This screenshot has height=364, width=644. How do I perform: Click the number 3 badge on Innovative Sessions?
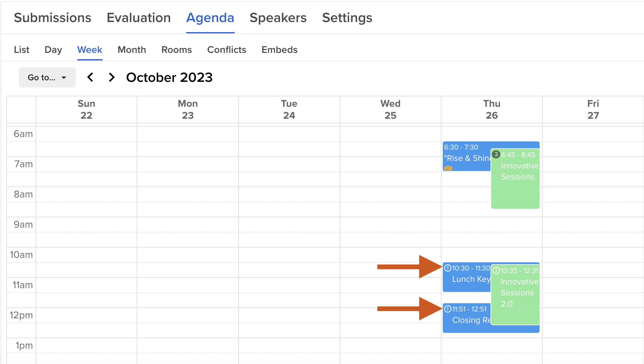496,154
